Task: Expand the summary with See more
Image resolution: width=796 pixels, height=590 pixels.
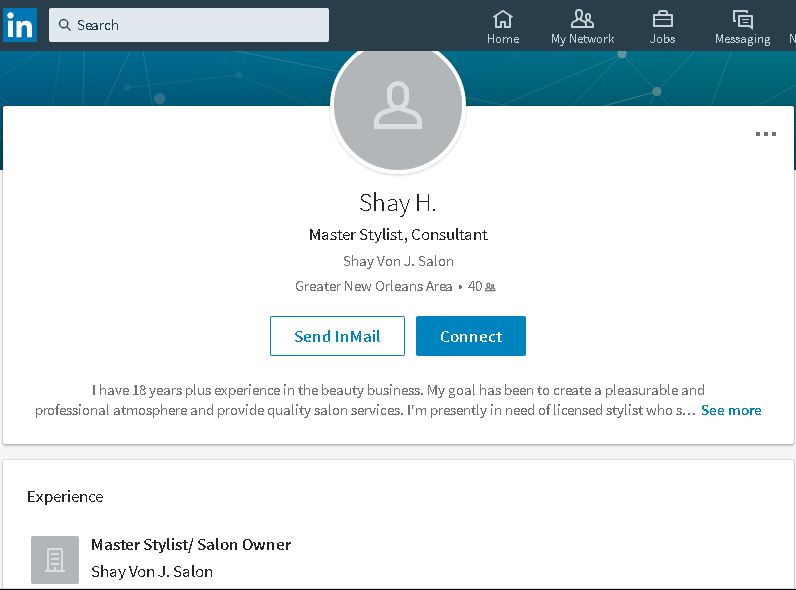Action: 731,410
